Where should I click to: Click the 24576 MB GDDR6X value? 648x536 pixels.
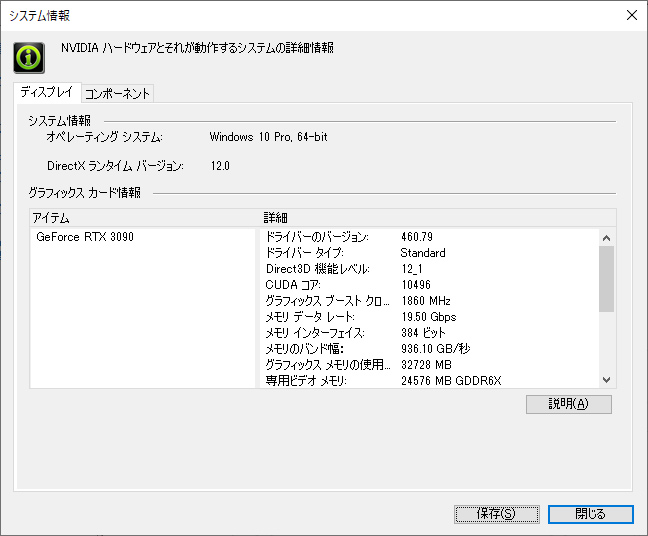[451, 381]
